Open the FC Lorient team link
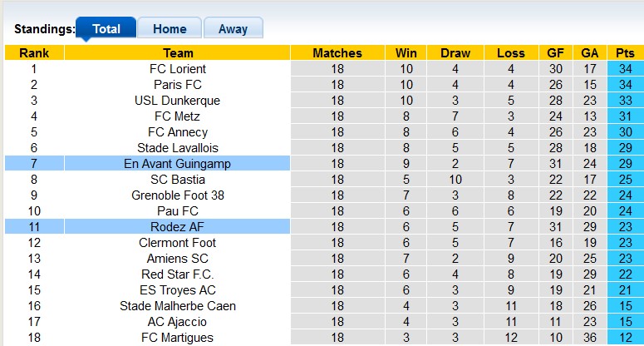Screen dimensions: 644x346 click(178, 69)
